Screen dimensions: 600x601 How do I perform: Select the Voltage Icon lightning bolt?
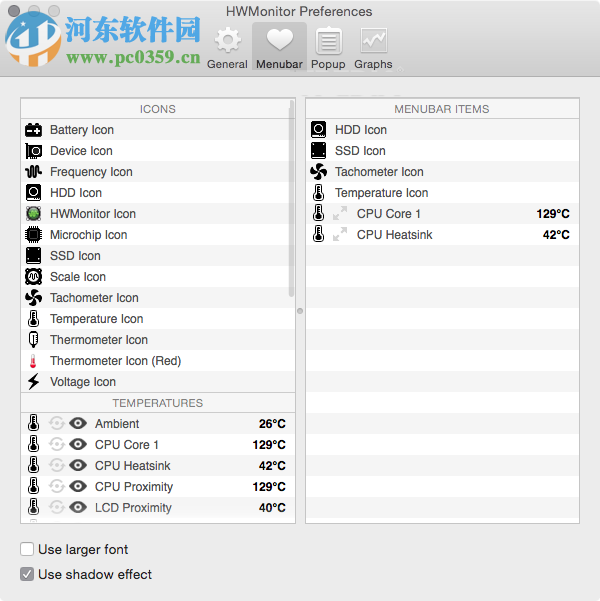tap(158, 382)
